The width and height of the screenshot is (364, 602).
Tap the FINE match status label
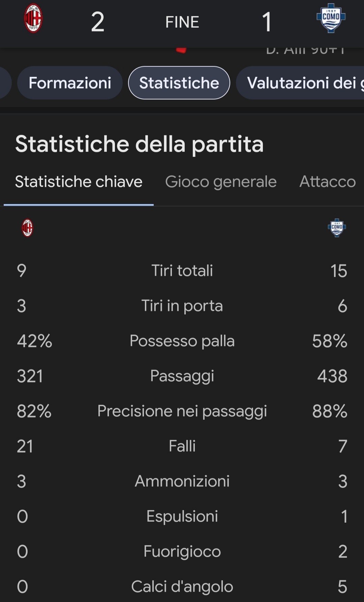click(x=182, y=22)
